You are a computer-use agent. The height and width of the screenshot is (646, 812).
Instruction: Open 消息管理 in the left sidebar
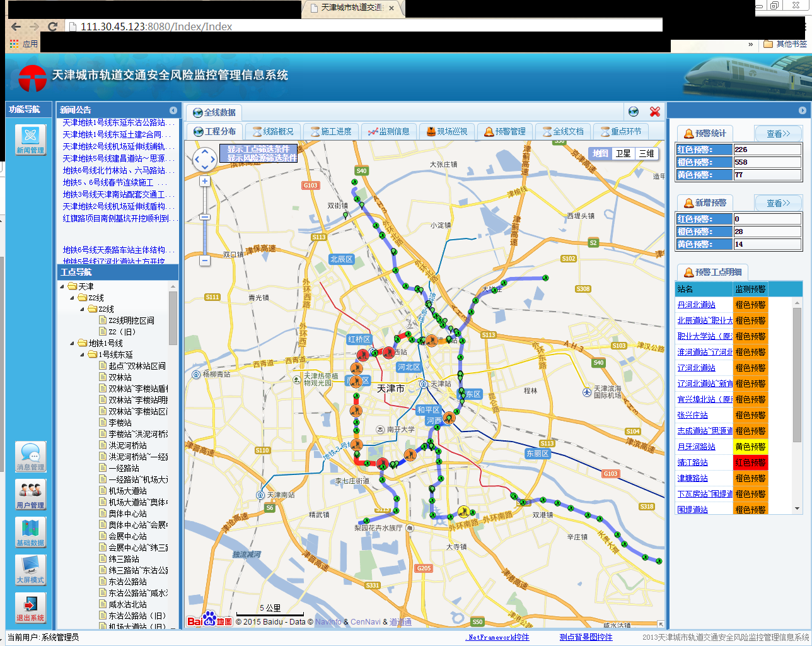pos(30,457)
